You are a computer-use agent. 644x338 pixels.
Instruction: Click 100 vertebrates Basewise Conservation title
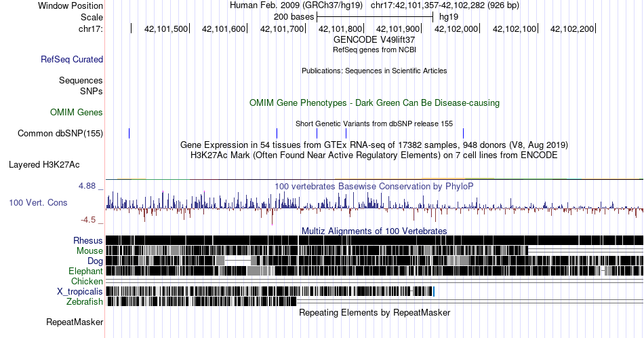coord(374,186)
